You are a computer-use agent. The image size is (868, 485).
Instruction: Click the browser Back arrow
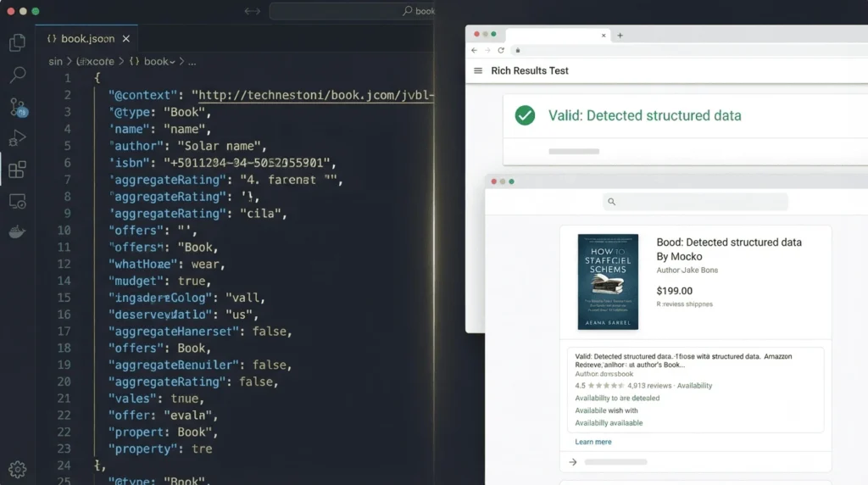475,50
